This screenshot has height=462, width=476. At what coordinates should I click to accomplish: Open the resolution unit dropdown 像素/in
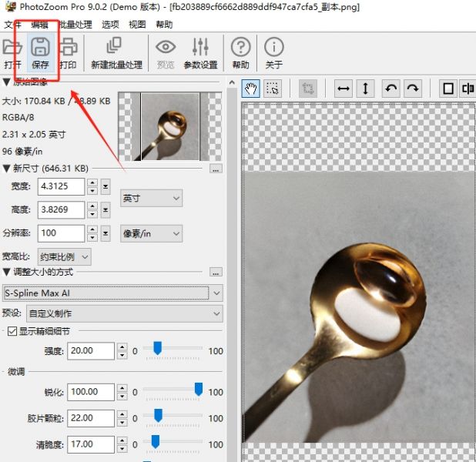(x=151, y=233)
